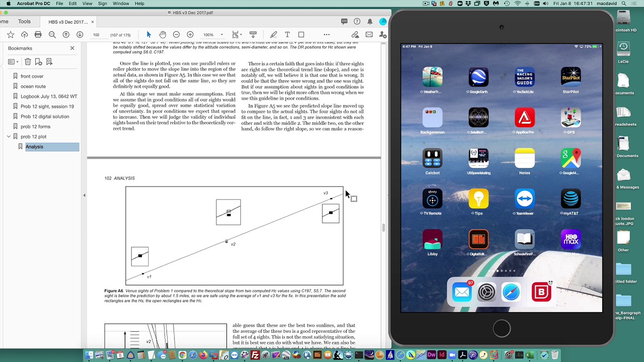
Task: Open Google Earth app on iPad
Action: click(x=478, y=77)
